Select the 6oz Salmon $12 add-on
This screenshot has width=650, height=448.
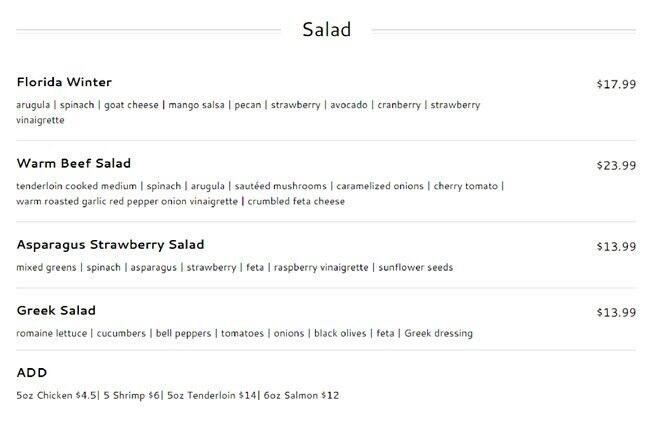coord(301,395)
